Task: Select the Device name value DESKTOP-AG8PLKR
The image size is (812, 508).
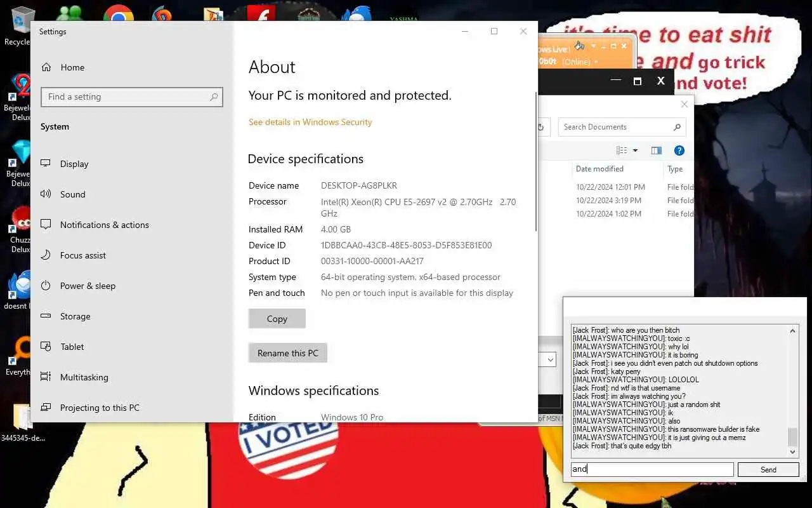Action: 359,185
